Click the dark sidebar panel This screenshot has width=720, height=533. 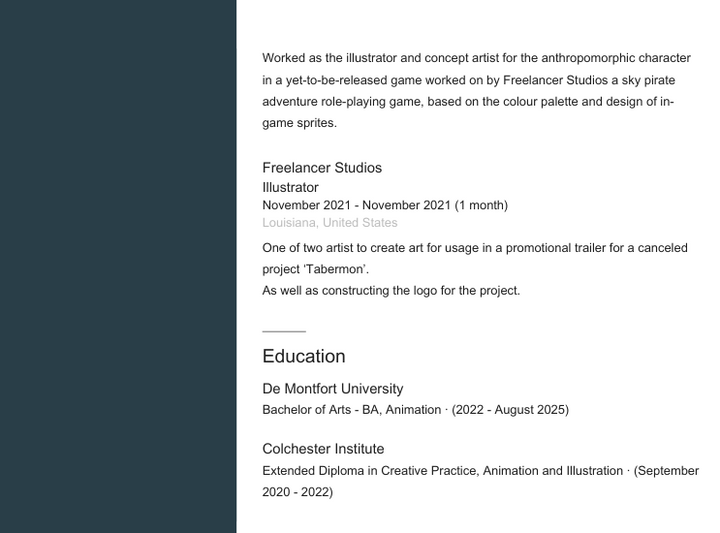[x=118, y=266]
